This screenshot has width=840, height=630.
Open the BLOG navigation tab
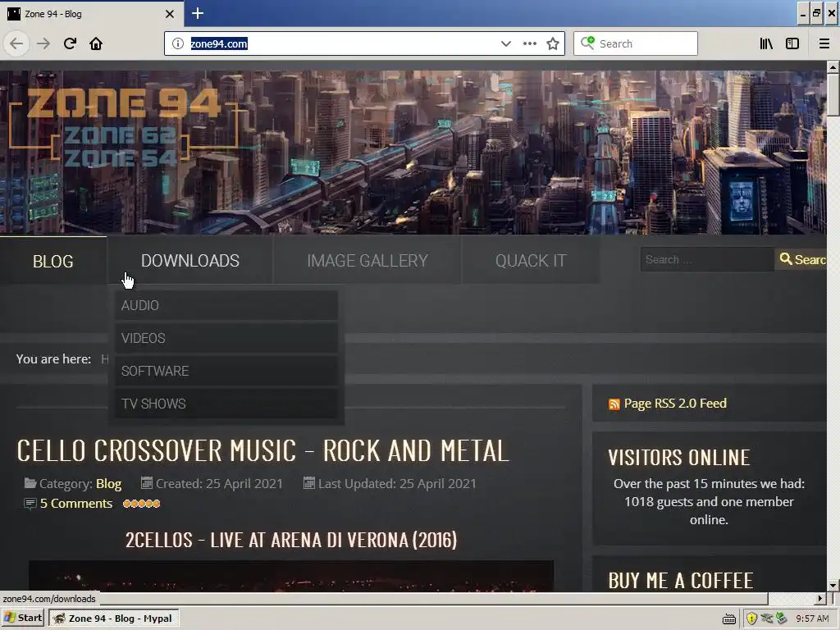coord(53,261)
